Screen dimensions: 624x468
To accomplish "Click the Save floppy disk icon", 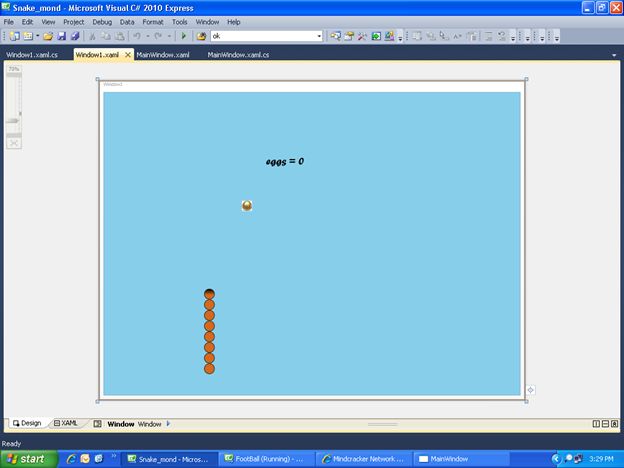I will pos(62,36).
